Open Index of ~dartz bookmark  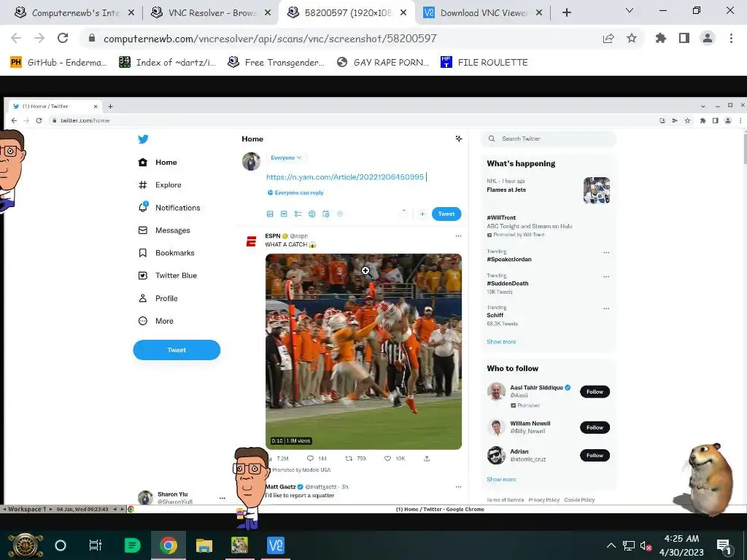[x=168, y=63]
